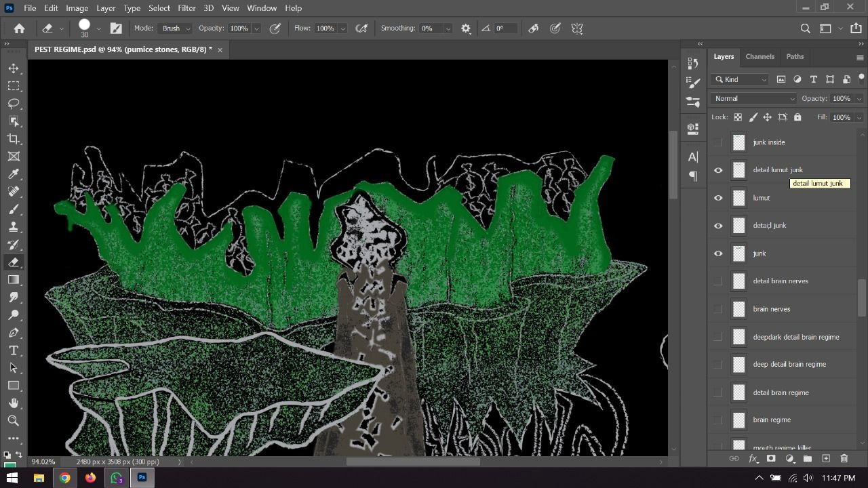Click the foreground color swatch

9,466
